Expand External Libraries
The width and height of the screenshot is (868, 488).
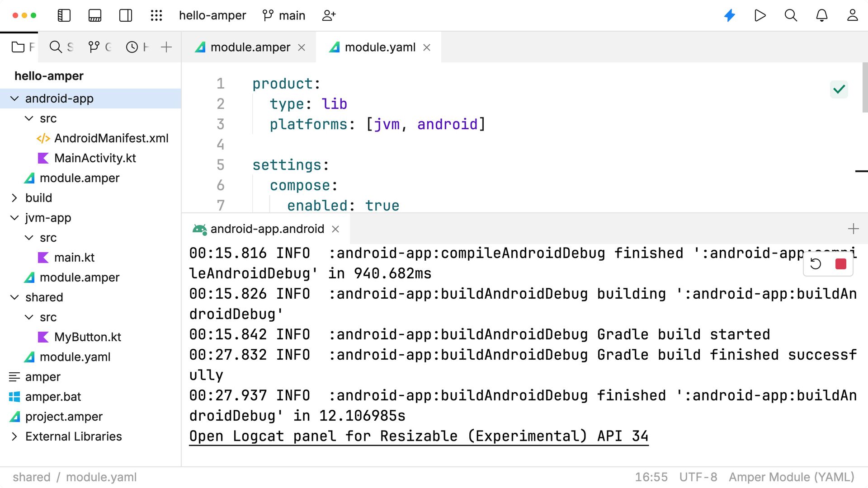click(x=14, y=436)
